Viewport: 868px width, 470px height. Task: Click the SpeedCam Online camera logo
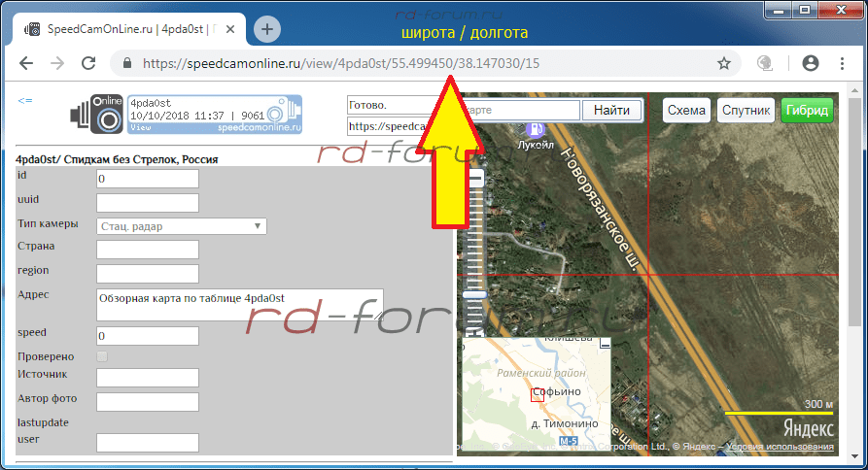[x=97, y=114]
